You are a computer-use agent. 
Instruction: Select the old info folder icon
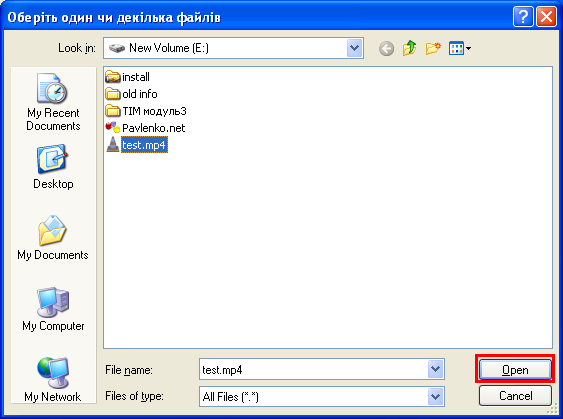113,94
